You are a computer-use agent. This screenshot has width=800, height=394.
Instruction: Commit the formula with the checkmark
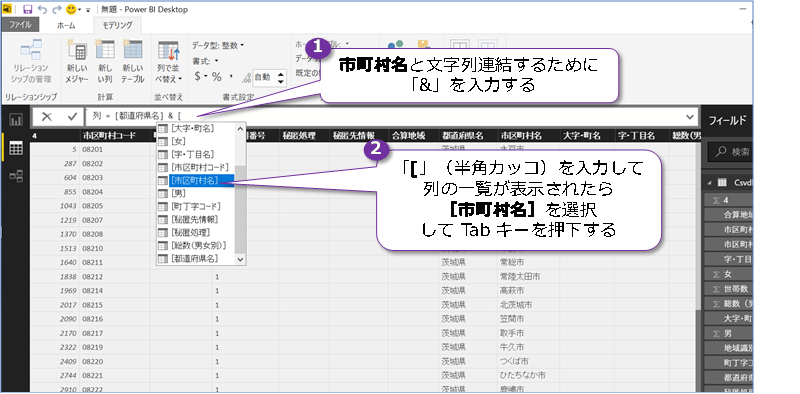pyautogui.click(x=72, y=117)
